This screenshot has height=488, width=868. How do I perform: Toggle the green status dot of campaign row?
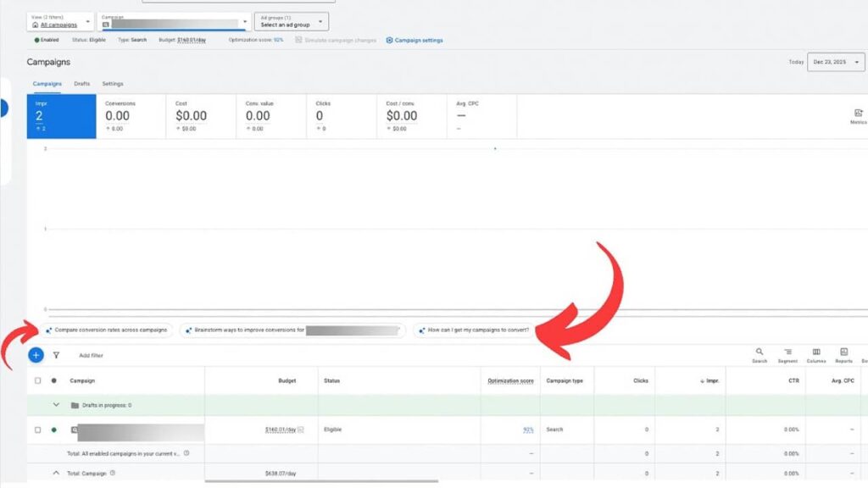[x=54, y=430]
